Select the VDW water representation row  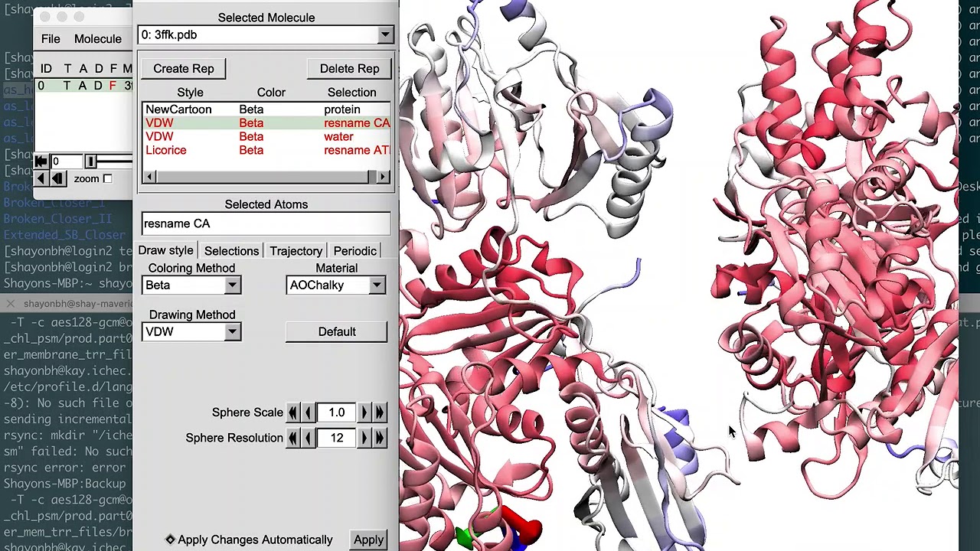click(x=267, y=137)
